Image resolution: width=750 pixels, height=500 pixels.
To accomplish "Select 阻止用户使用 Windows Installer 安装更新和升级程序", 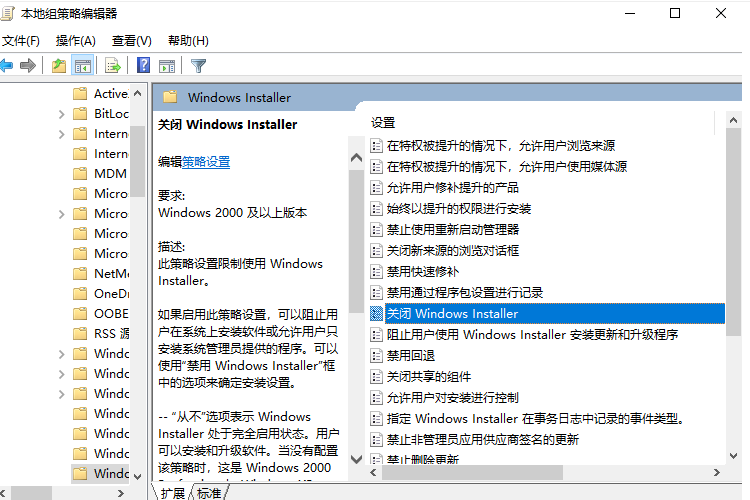I will 532,334.
